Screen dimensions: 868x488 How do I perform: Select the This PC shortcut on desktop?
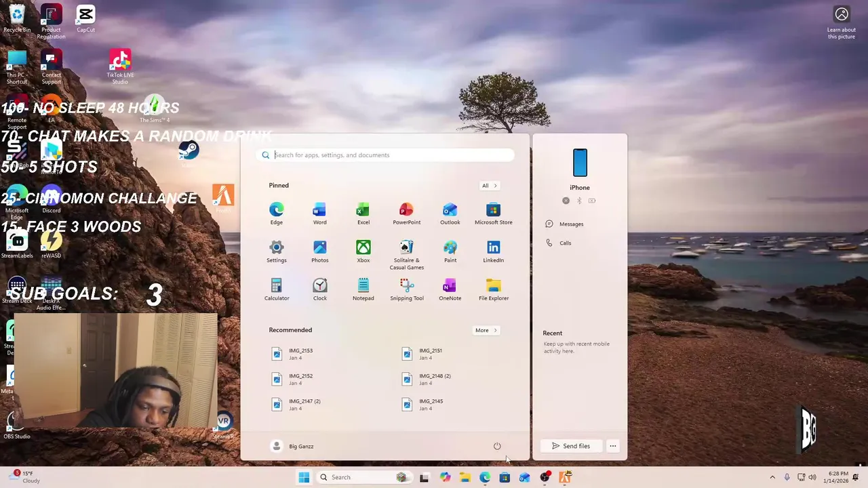[17, 67]
